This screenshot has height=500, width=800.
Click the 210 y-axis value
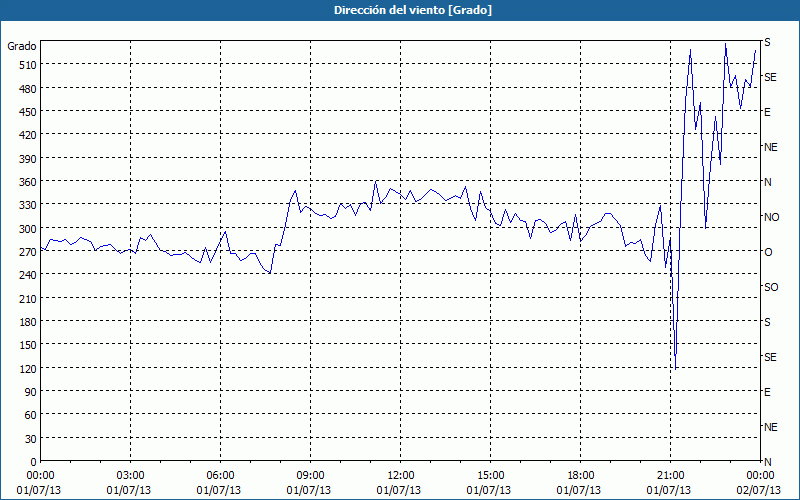[29, 299]
